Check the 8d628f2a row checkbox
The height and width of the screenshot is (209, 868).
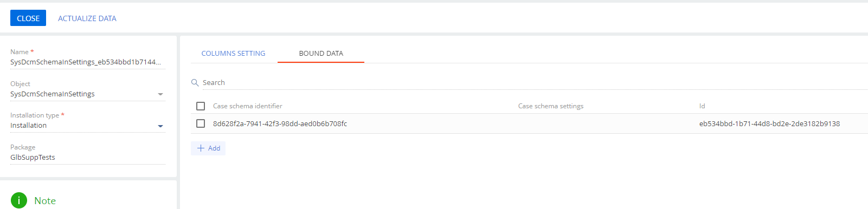pos(201,123)
